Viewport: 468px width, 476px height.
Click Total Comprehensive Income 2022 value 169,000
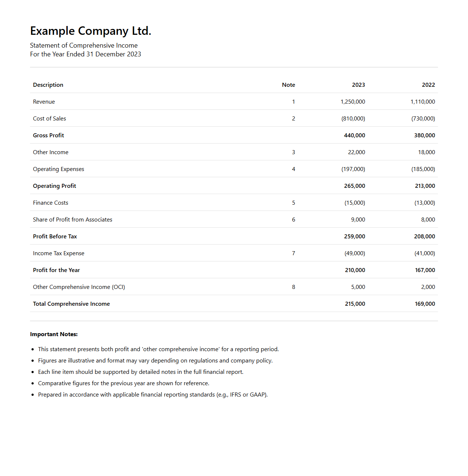[x=425, y=304]
